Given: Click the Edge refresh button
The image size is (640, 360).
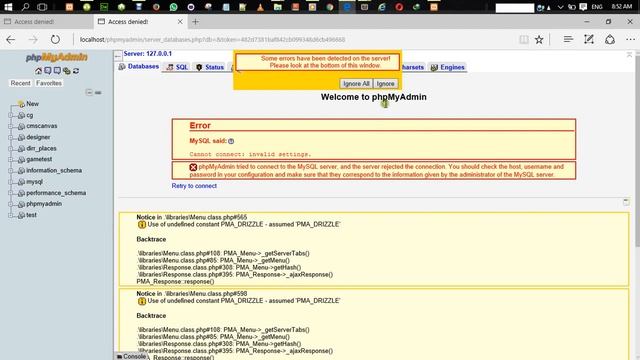Looking at the screenshot, I should tap(55, 40).
